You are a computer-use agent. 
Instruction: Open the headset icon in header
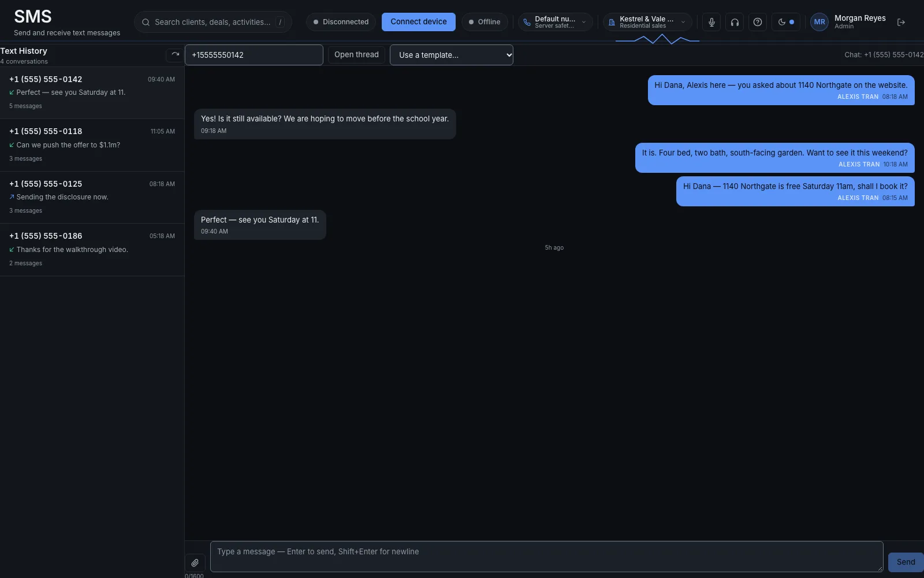(735, 22)
